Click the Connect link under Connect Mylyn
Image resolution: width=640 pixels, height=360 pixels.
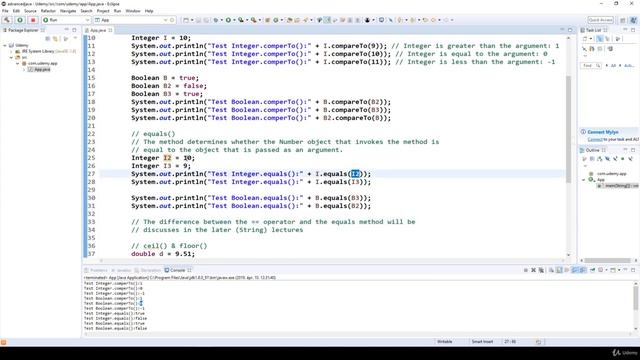coord(595,140)
